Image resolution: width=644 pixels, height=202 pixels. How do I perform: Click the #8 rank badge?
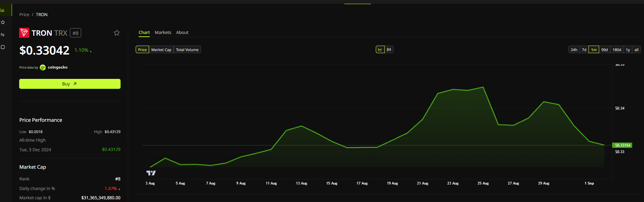76,33
